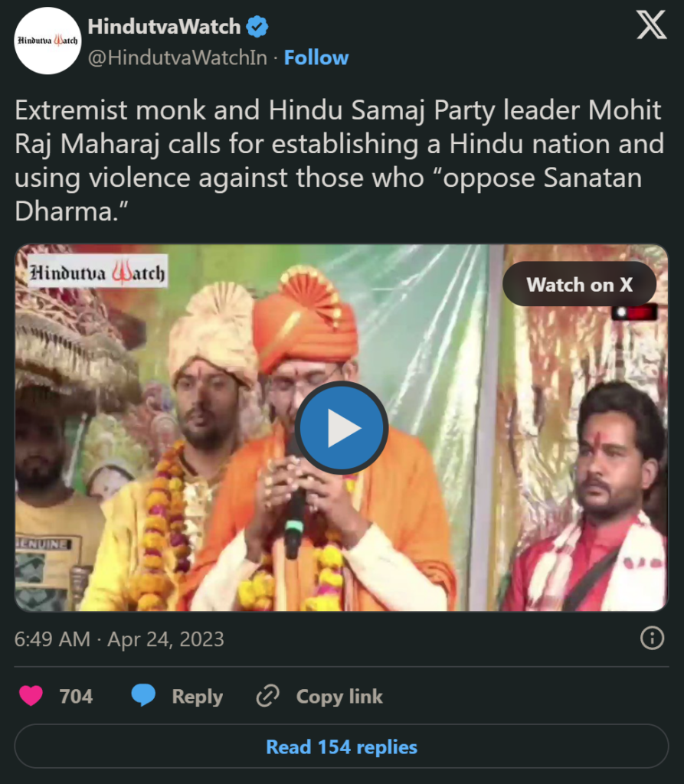684x784 pixels.
Task: Click the HindutvaWatch profile avatar
Action: coord(47,40)
